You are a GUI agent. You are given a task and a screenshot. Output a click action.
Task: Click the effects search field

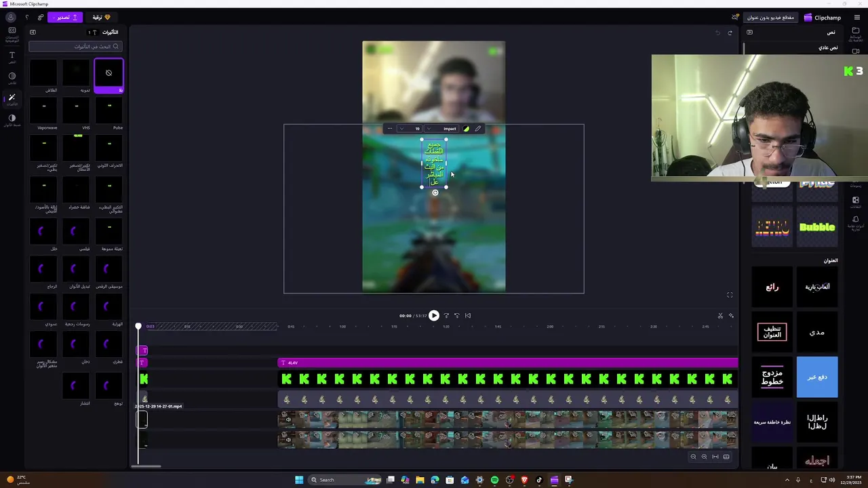(x=75, y=46)
